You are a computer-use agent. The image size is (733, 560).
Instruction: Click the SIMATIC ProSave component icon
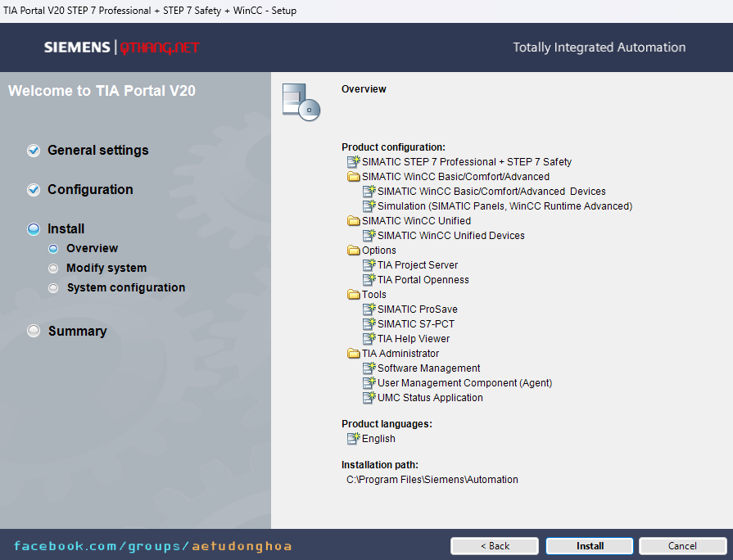point(369,309)
